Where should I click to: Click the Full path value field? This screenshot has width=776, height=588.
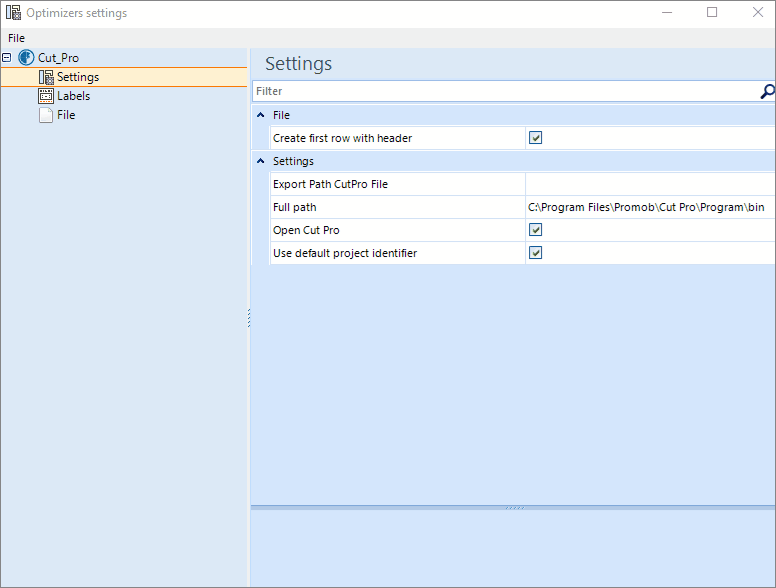tap(650, 207)
